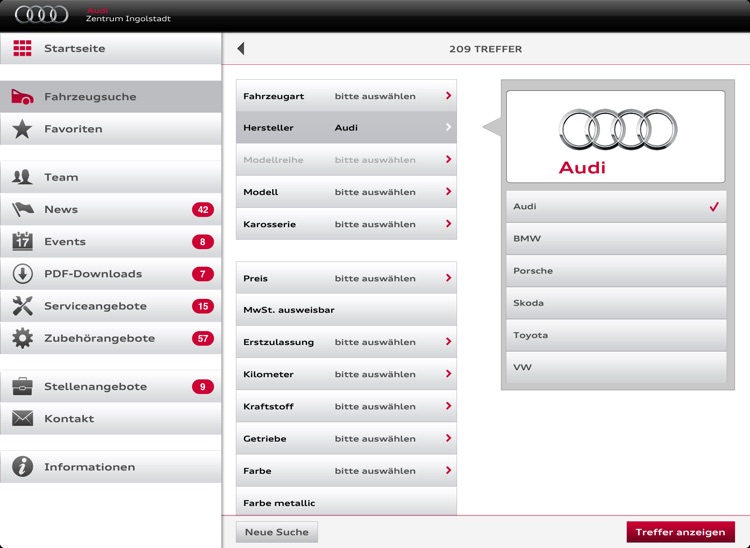Toggle Farbe metallic filter
This screenshot has width=750, height=548.
tap(346, 502)
